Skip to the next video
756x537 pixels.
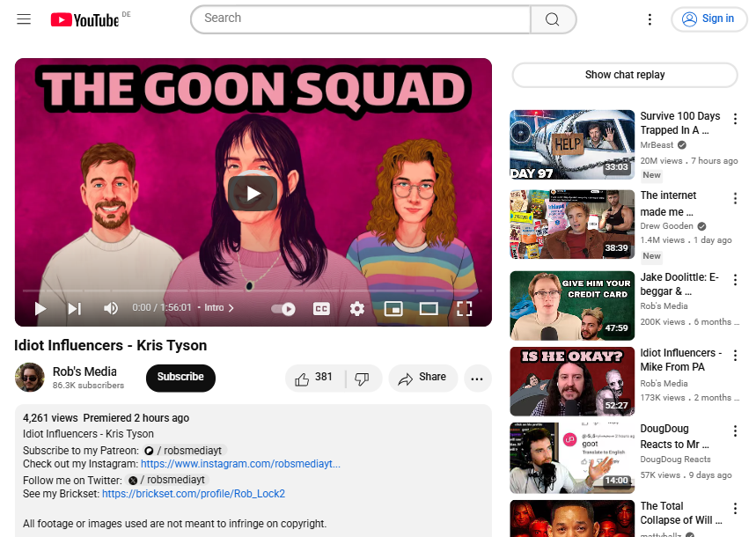75,308
